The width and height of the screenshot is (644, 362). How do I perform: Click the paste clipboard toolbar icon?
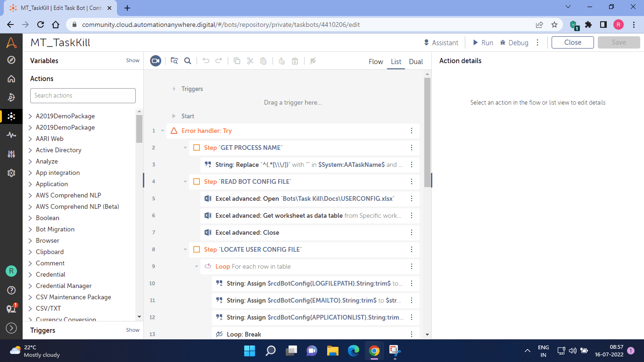pos(264,61)
